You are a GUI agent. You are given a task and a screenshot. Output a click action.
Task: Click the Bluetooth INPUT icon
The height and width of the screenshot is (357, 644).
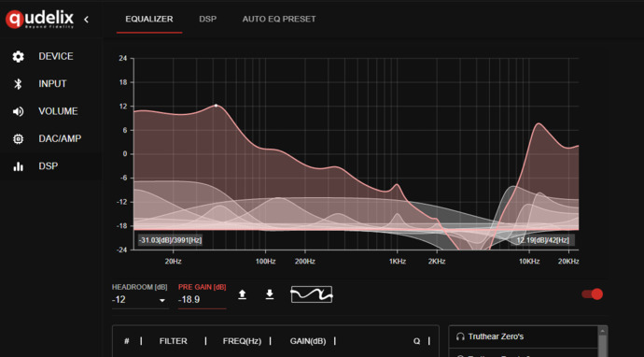pos(18,84)
